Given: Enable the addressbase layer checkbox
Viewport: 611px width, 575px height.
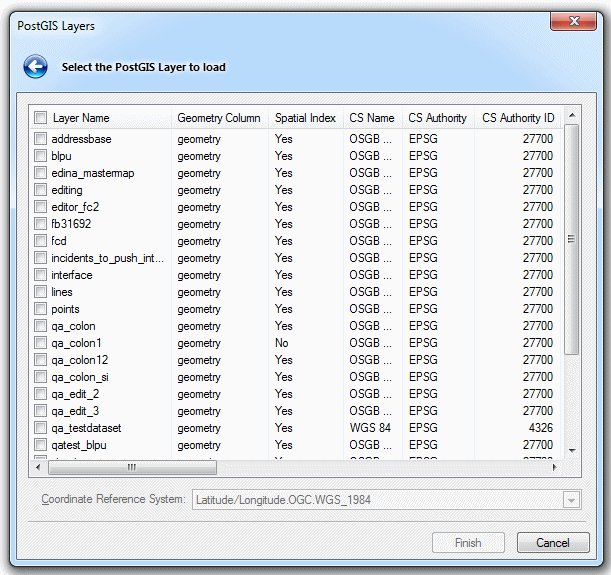Looking at the screenshot, I should coord(40,139).
